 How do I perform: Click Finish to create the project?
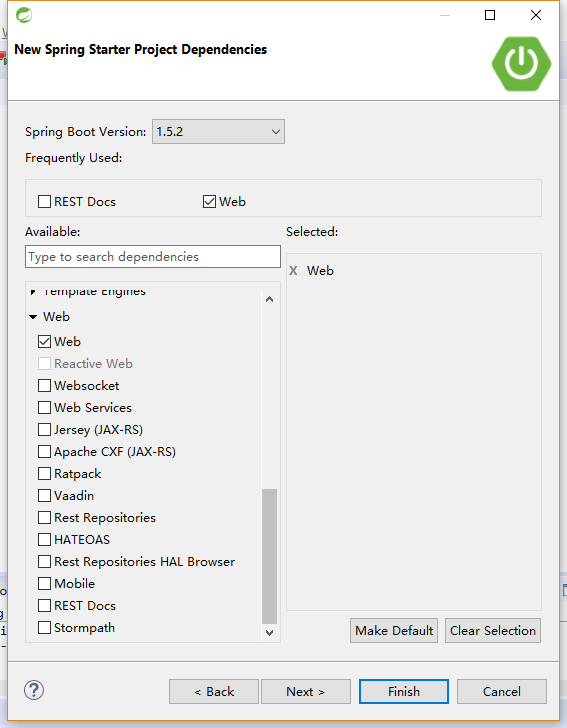coord(404,692)
